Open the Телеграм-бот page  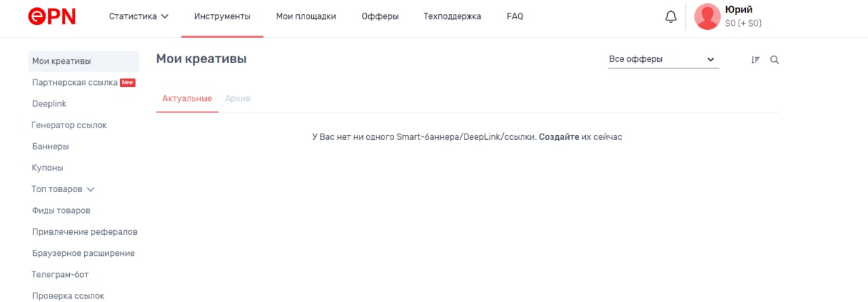[60, 275]
